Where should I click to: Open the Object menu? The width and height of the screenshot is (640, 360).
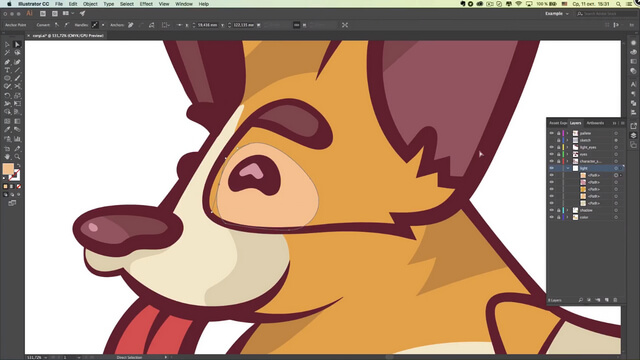90,4
